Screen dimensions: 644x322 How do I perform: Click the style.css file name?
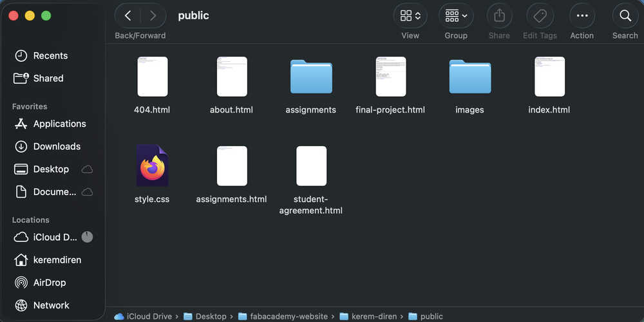(152, 200)
